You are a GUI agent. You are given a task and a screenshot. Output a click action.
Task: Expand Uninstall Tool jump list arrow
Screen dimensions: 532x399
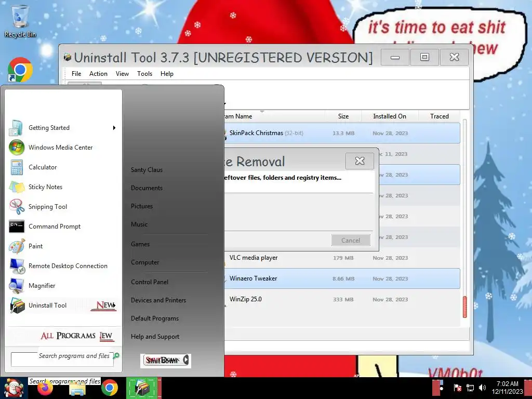click(x=114, y=305)
